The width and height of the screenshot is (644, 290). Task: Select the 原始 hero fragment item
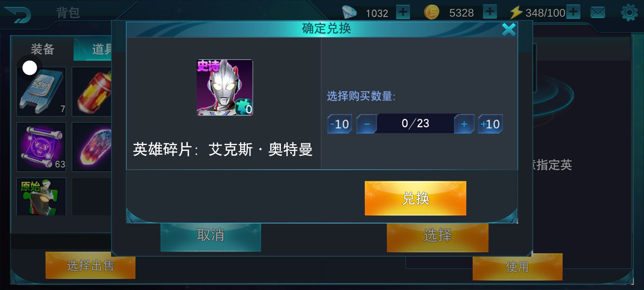(x=41, y=197)
